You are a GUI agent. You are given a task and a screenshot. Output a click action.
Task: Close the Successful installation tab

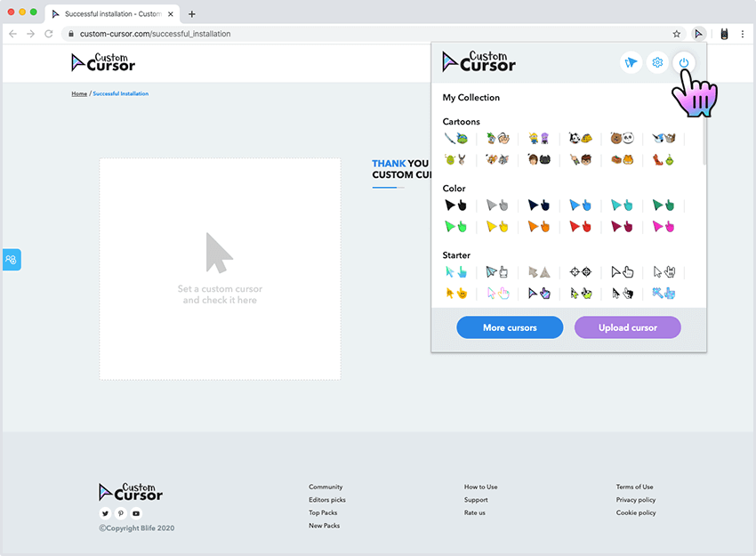tap(171, 14)
